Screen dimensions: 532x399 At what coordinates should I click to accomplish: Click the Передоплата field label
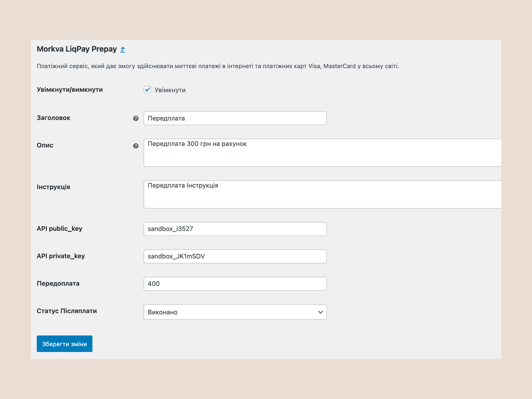(58, 283)
